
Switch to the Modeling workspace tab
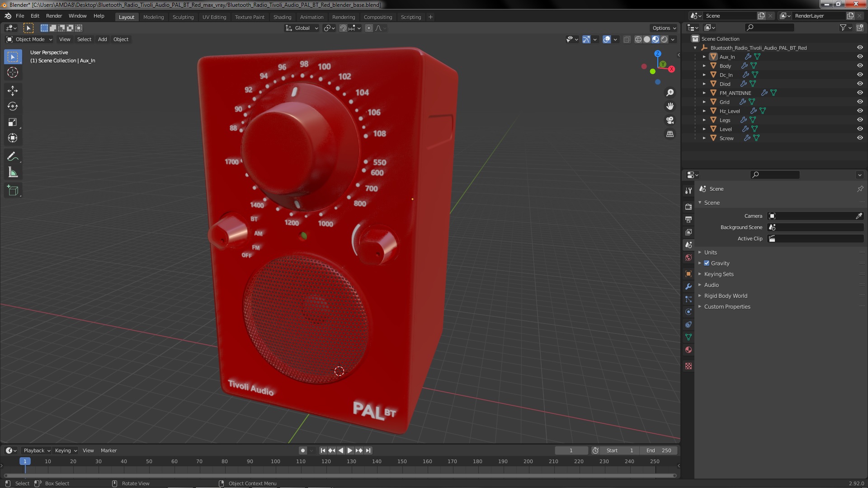[153, 17]
